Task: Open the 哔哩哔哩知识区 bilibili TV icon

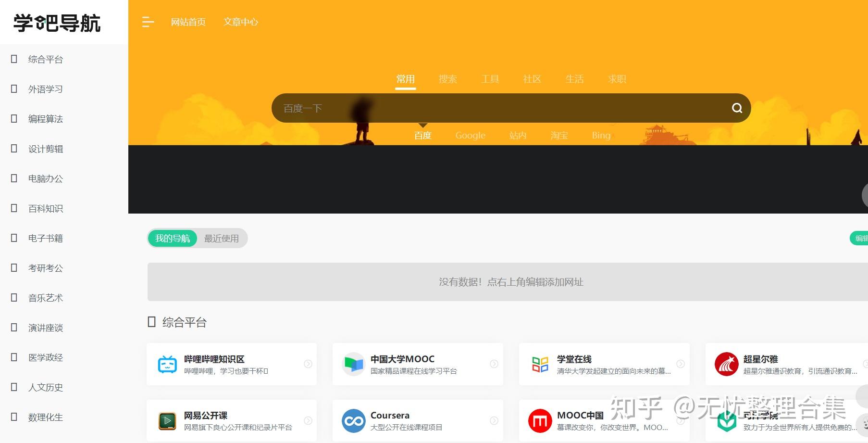Action: coord(167,364)
